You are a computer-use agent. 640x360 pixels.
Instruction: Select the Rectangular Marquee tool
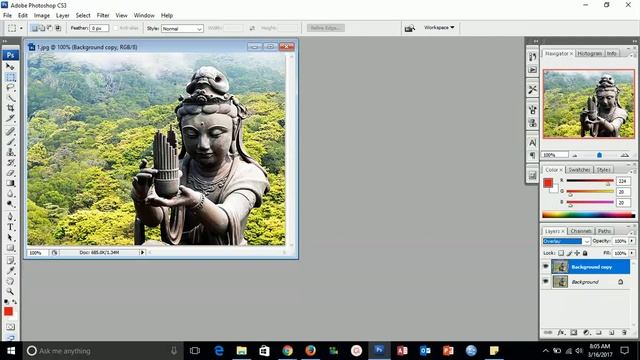10,77
